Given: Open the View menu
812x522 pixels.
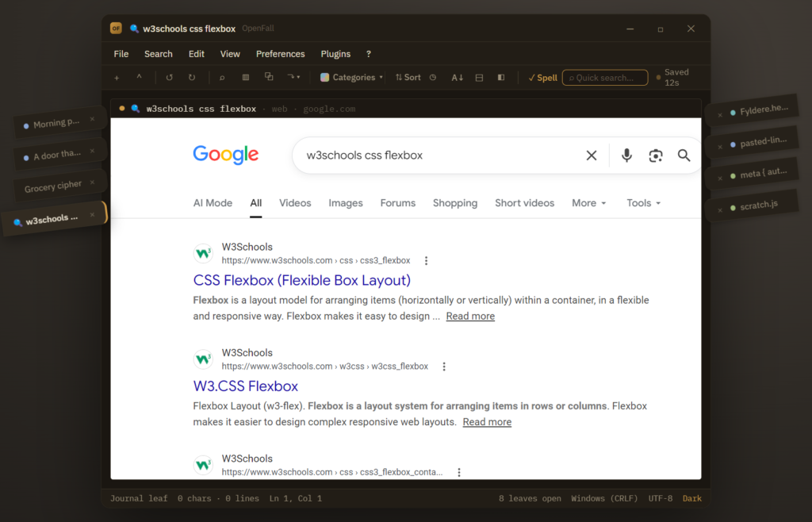Looking at the screenshot, I should [230, 54].
